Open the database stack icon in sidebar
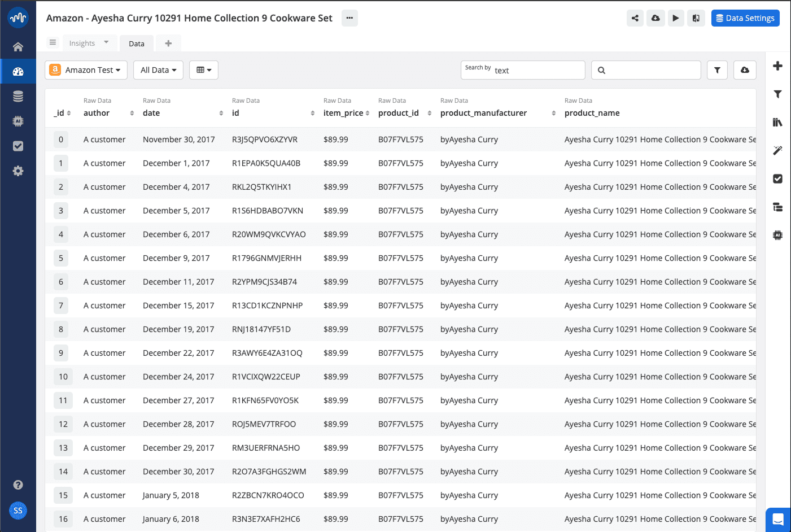The image size is (791, 532). pos(18,97)
